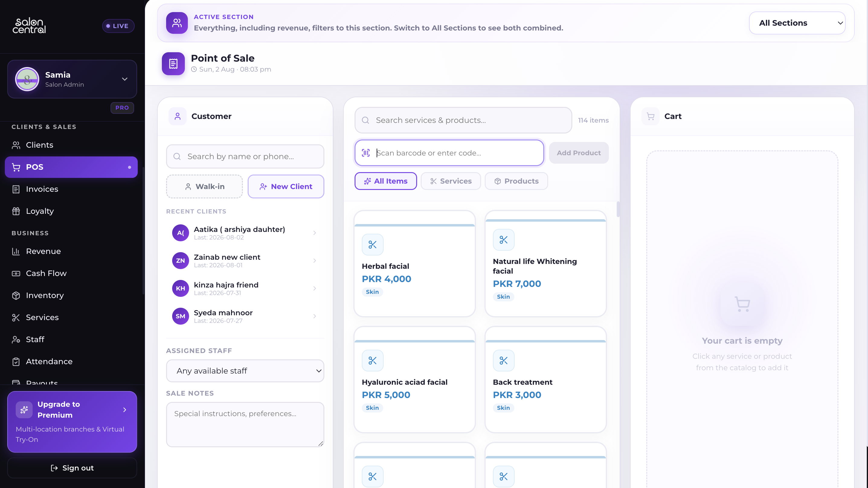868x488 pixels.
Task: Open Services in the sidebar
Action: click(71, 317)
